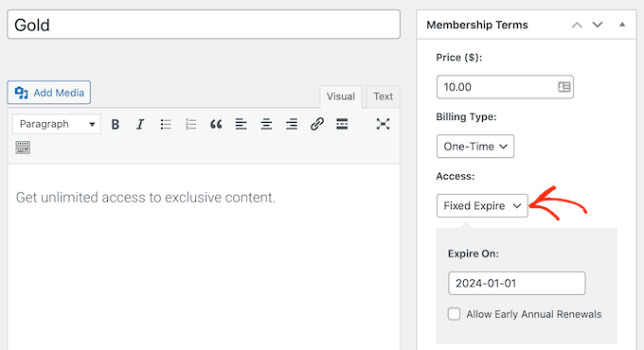Viewport: 644px width, 350px height.
Task: Open the Access Fixed Expire dropdown
Action: [482, 205]
